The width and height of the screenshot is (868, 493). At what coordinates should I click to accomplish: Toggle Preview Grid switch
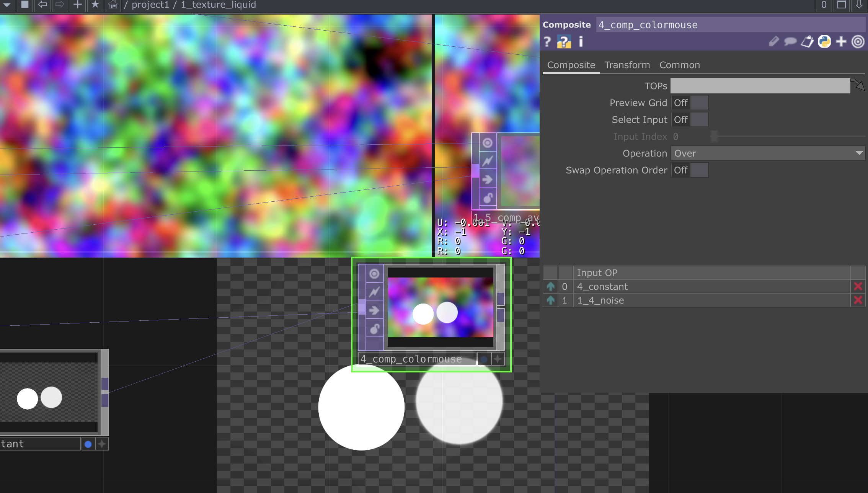pyautogui.click(x=689, y=103)
